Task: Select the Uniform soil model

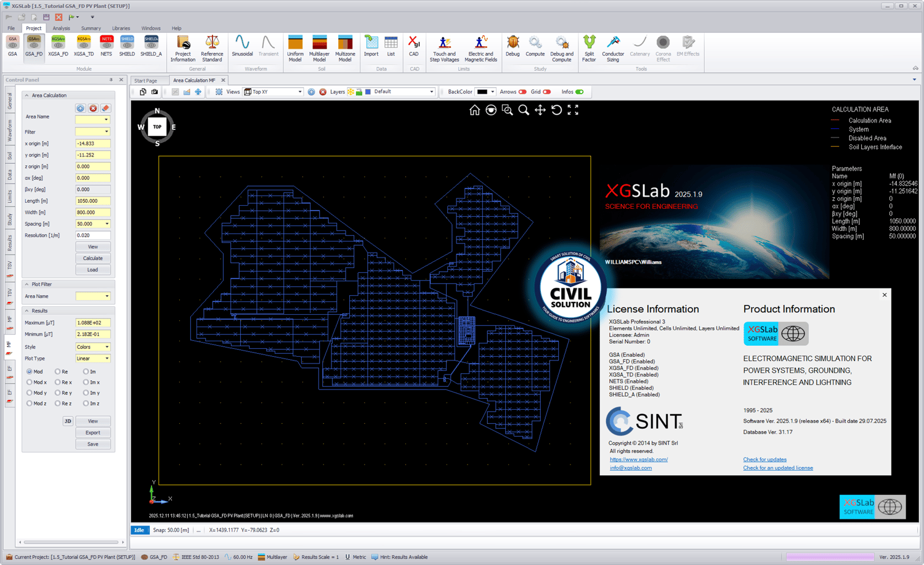Action: coord(295,49)
